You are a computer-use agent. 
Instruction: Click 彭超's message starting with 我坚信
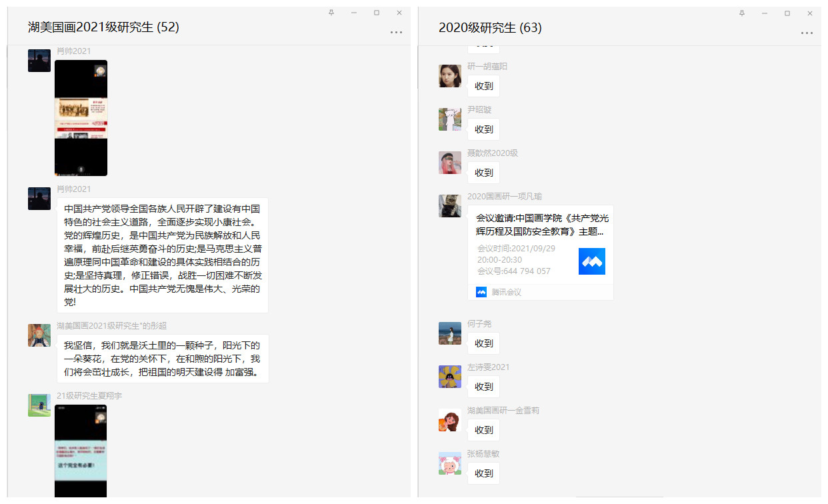click(163, 359)
